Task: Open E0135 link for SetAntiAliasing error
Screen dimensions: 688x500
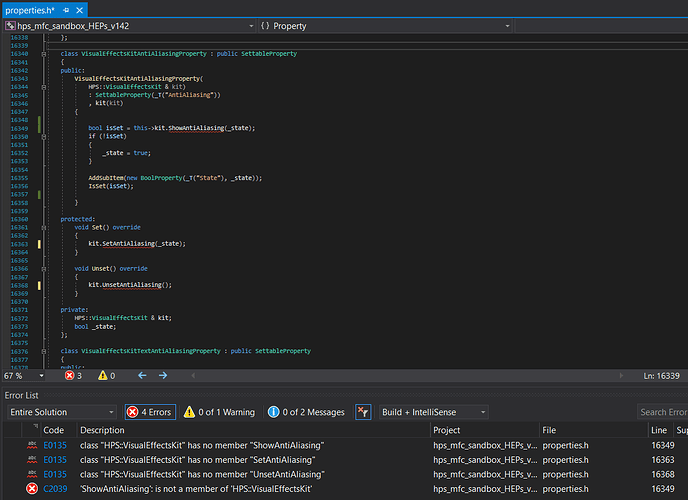Action: (55, 460)
